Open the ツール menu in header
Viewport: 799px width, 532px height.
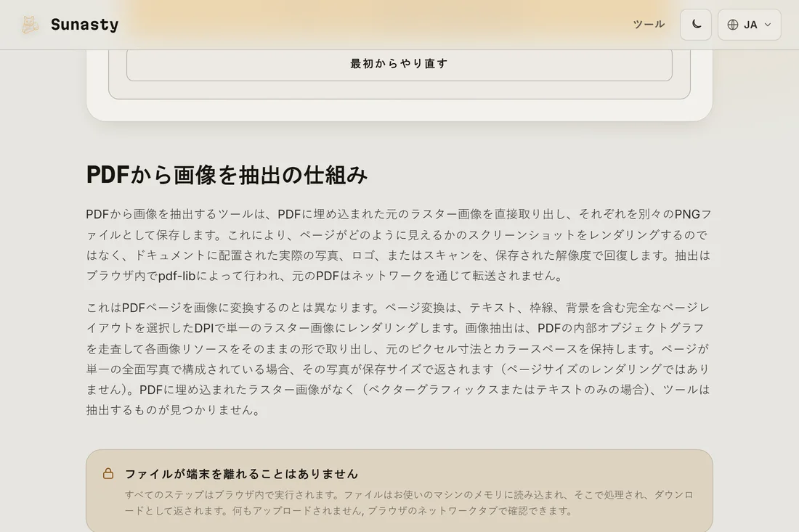point(649,25)
